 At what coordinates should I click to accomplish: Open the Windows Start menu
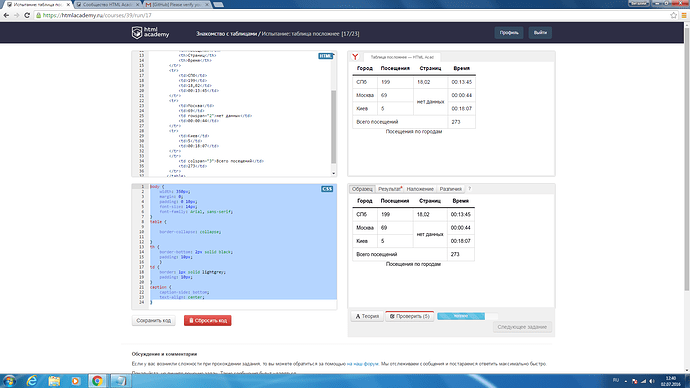pyautogui.click(x=9, y=381)
